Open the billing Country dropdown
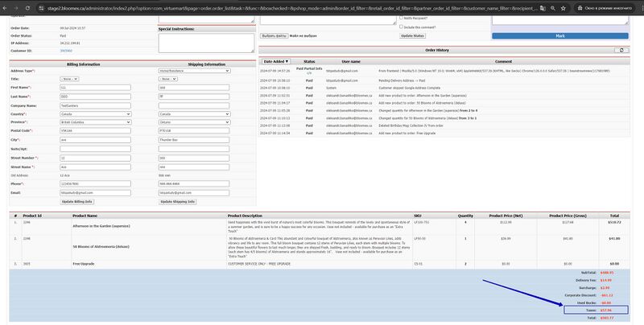This screenshot has height=325, width=644. pyautogui.click(x=96, y=113)
